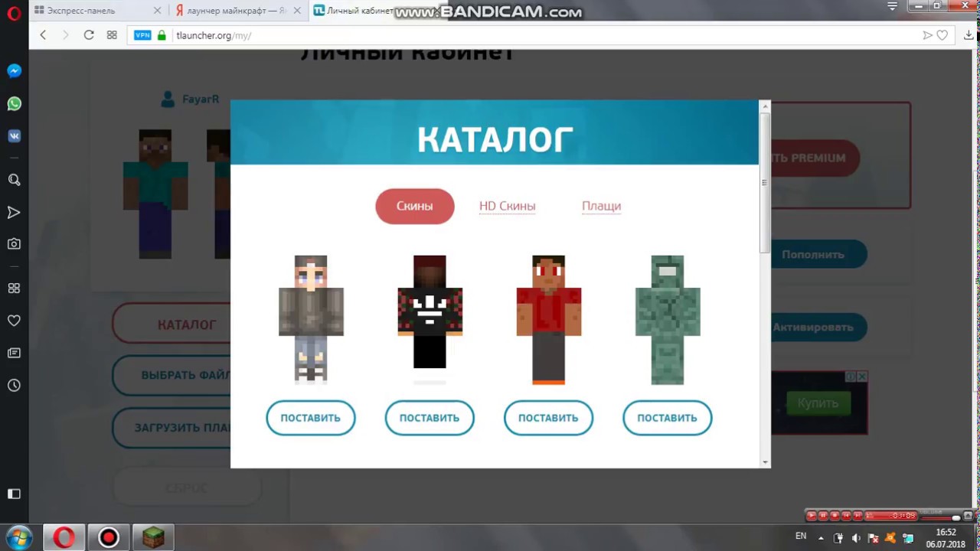Bookmark page with address bar heart icon
980x551 pixels.
coord(942,35)
